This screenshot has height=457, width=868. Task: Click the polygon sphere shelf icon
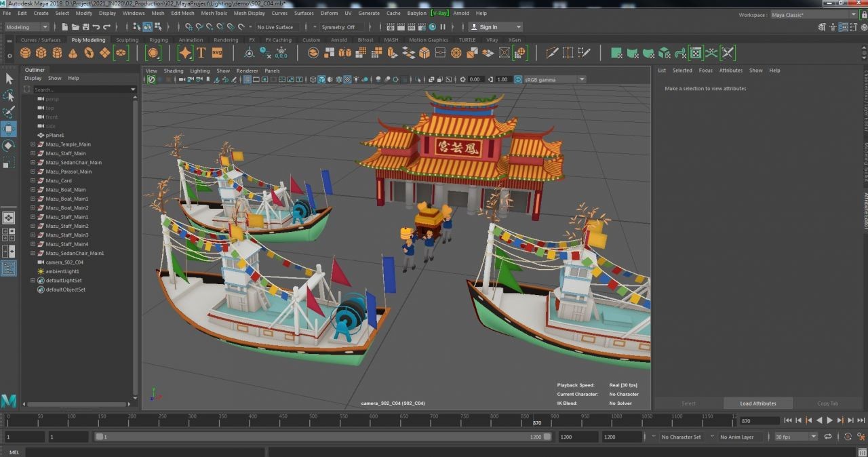click(x=26, y=53)
